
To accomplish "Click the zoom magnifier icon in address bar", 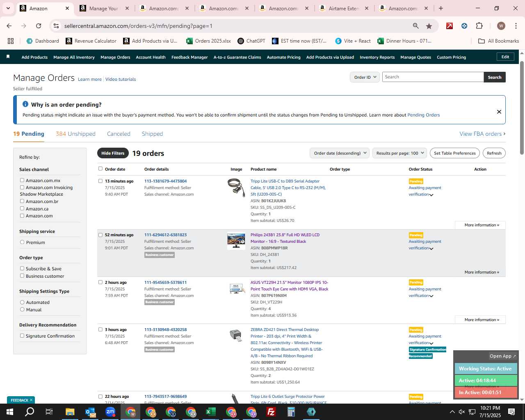I will tap(416, 26).
